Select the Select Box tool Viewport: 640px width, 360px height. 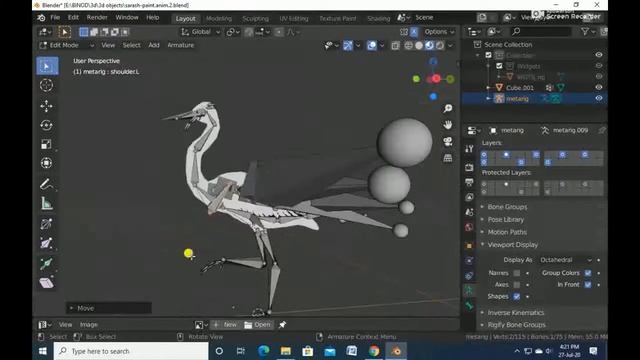click(47, 66)
